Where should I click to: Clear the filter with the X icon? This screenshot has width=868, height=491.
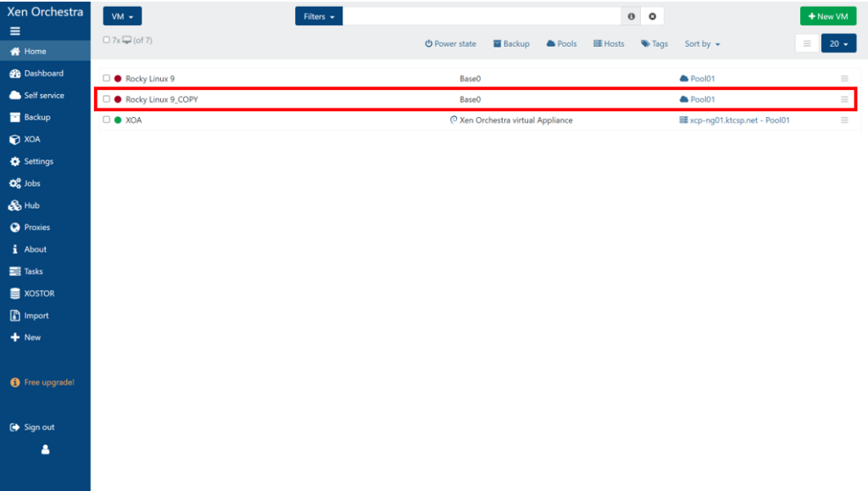(x=652, y=17)
